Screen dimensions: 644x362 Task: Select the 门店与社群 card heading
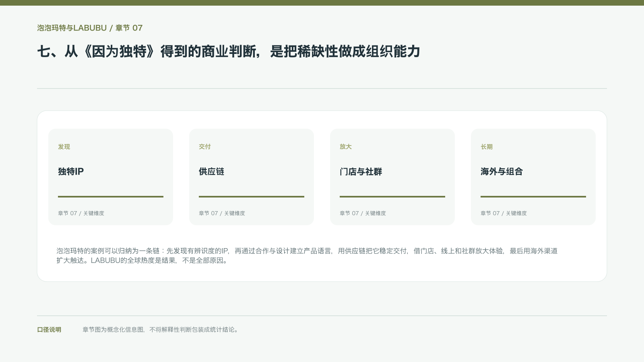point(361,171)
